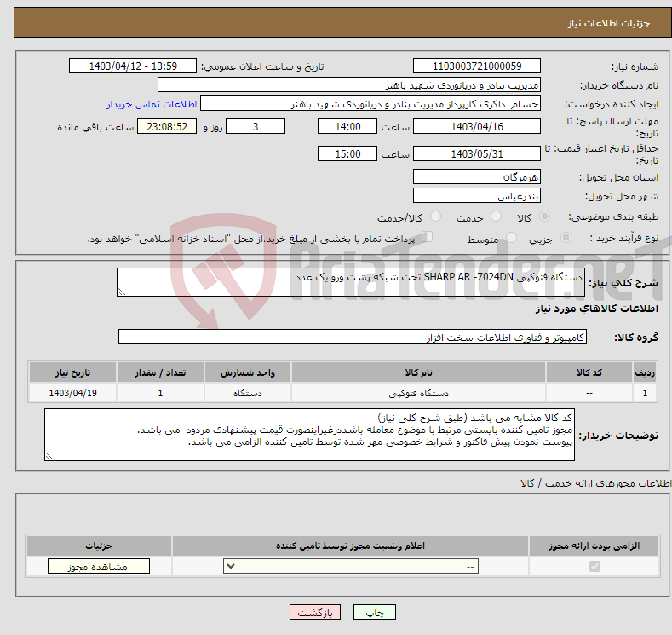Viewport: 672px width, 635px height.
Task: Open the اطلاعات تماس خریدار link
Action: 152,105
